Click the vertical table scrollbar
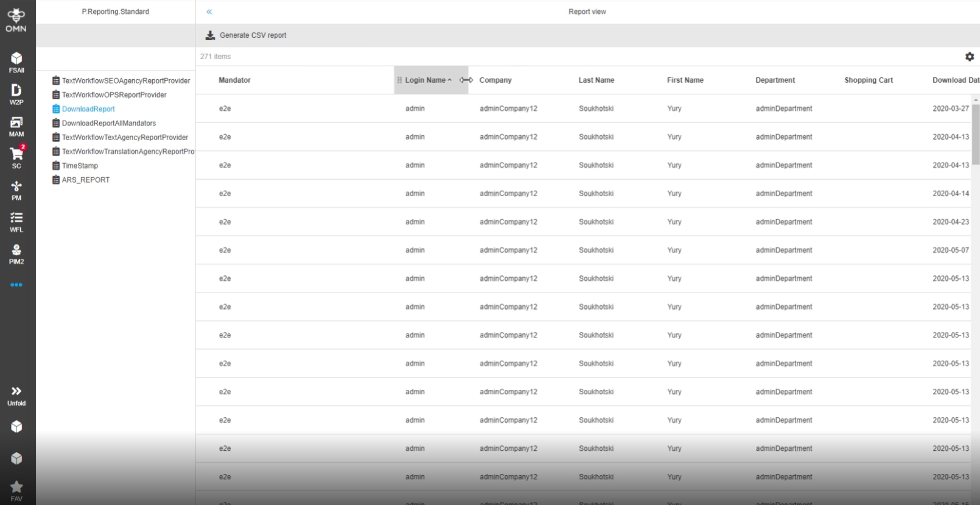Image resolution: width=980 pixels, height=505 pixels. tap(975, 134)
